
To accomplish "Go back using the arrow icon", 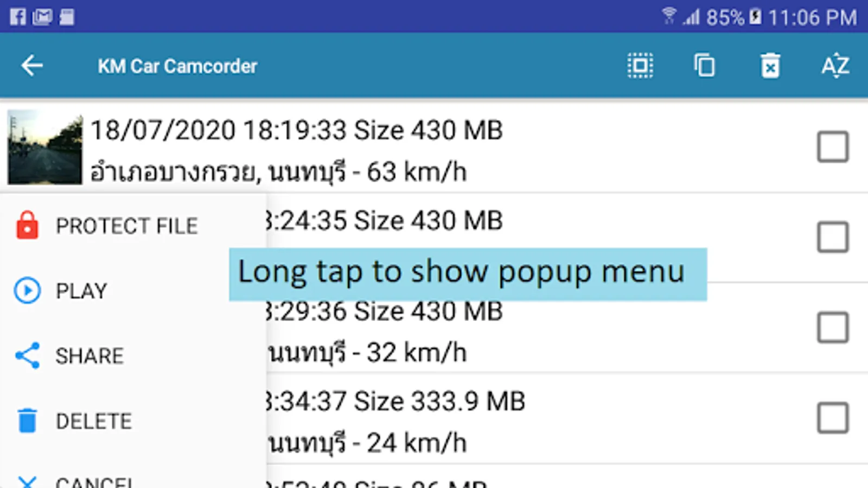I will [x=31, y=66].
